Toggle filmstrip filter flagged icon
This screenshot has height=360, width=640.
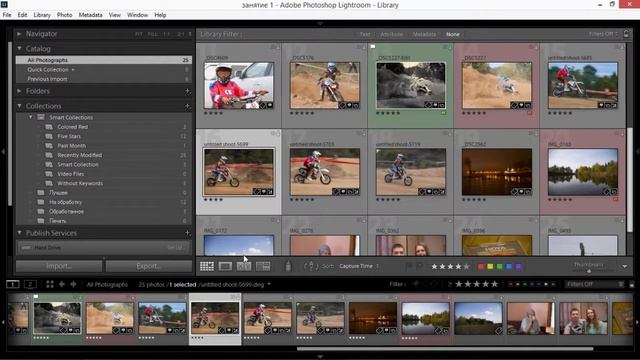[417, 284]
